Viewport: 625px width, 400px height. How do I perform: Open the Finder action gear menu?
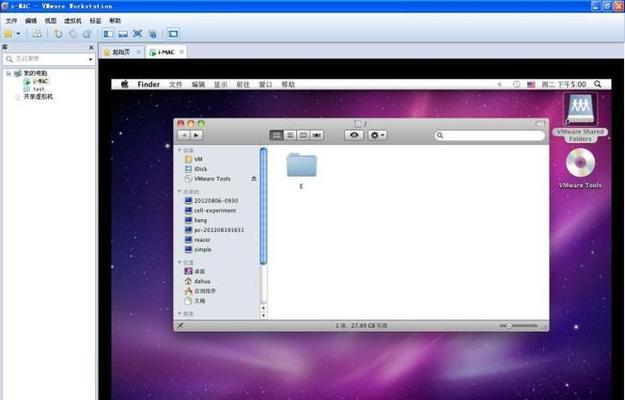click(377, 135)
